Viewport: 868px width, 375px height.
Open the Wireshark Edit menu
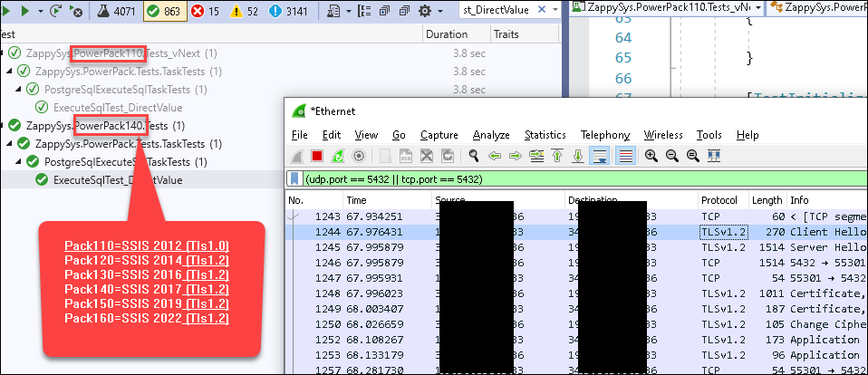coord(332,135)
